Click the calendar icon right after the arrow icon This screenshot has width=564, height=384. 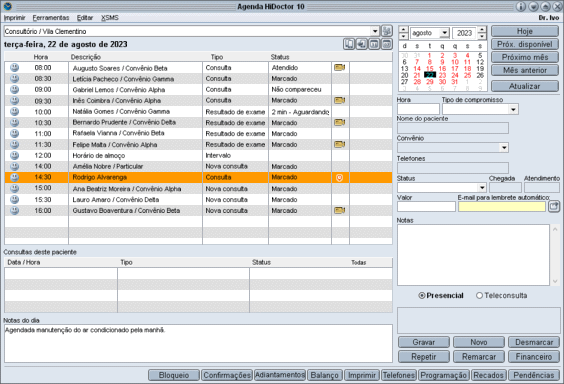[374, 44]
